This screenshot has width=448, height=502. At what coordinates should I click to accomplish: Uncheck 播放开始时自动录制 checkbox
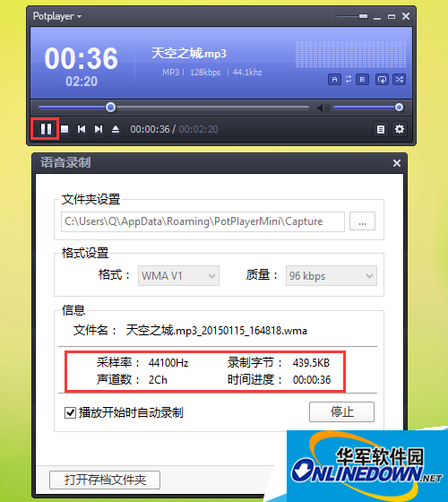tap(70, 412)
